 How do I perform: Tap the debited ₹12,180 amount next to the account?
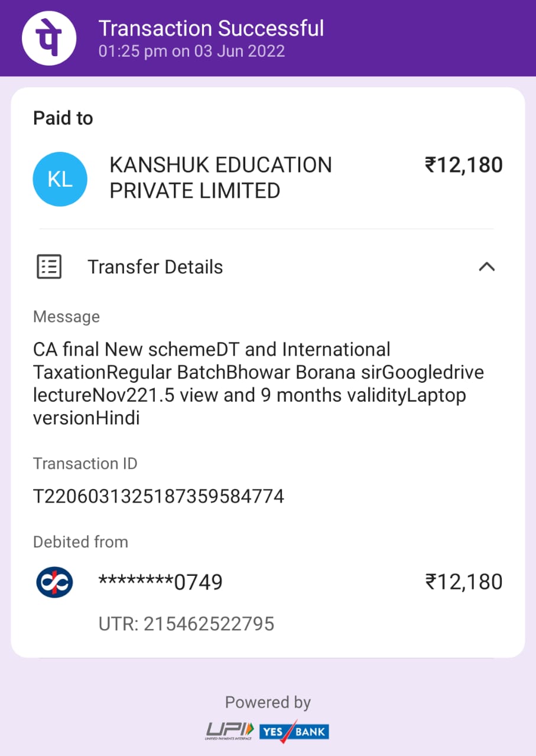463,582
